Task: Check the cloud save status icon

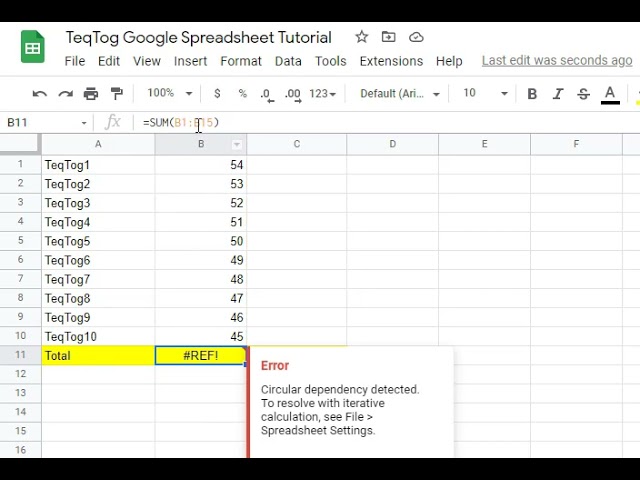Action: (416, 38)
